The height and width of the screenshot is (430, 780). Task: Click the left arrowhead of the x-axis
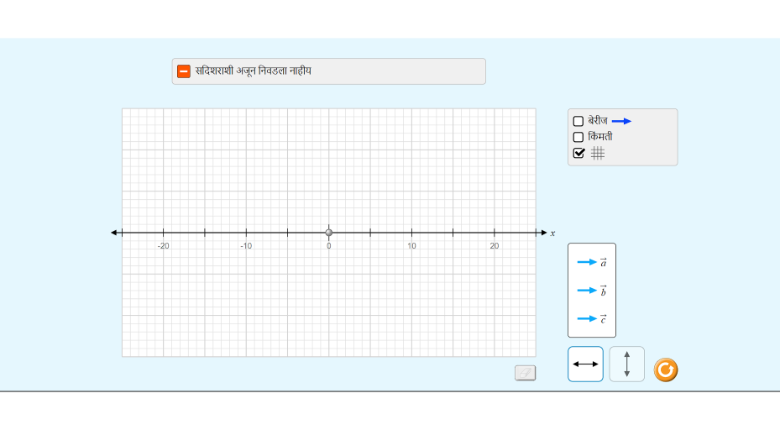pos(115,233)
